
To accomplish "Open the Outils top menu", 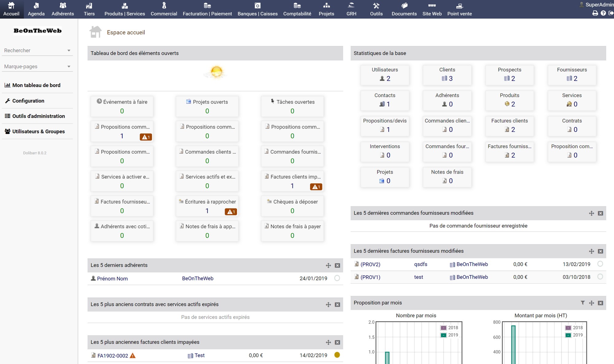I will (x=376, y=9).
